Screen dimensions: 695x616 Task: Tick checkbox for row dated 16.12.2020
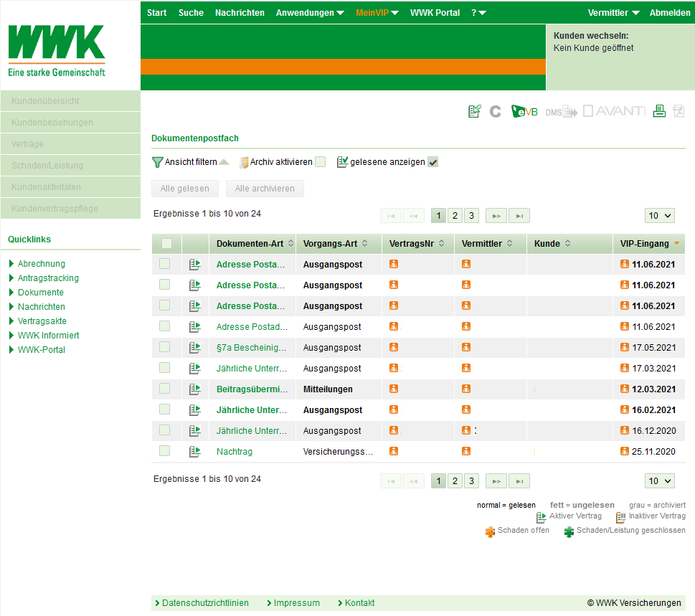pyautogui.click(x=164, y=430)
